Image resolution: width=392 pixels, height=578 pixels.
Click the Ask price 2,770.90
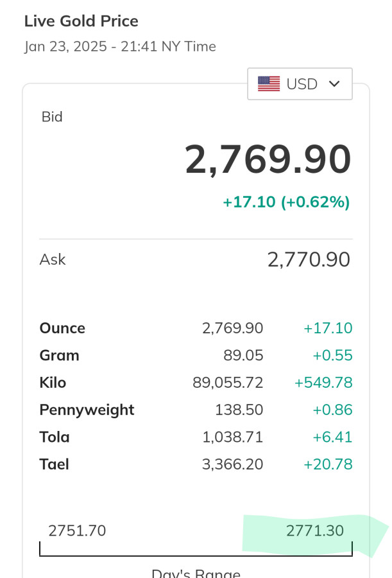pyautogui.click(x=309, y=259)
